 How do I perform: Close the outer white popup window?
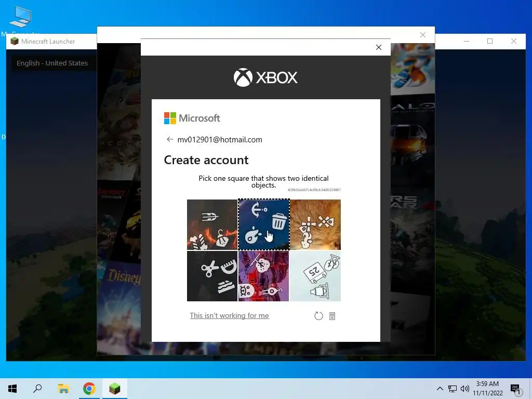coord(423,35)
